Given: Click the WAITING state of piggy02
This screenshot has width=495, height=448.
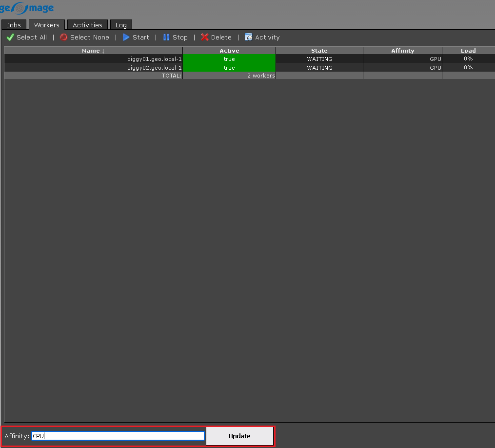Looking at the screenshot, I should pyautogui.click(x=319, y=68).
